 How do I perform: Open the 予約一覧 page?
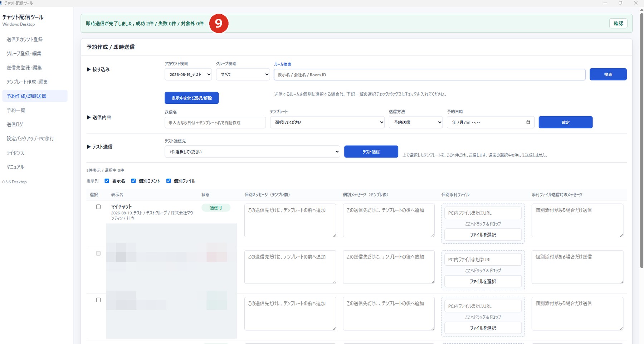tap(16, 110)
